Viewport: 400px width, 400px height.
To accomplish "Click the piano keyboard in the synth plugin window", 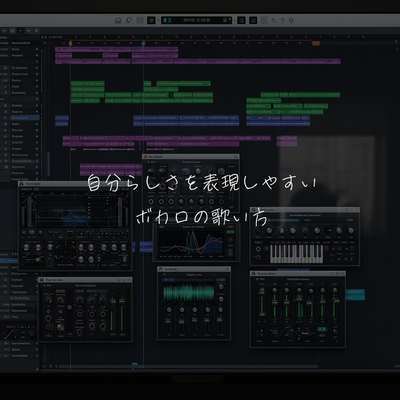I will tap(296, 254).
